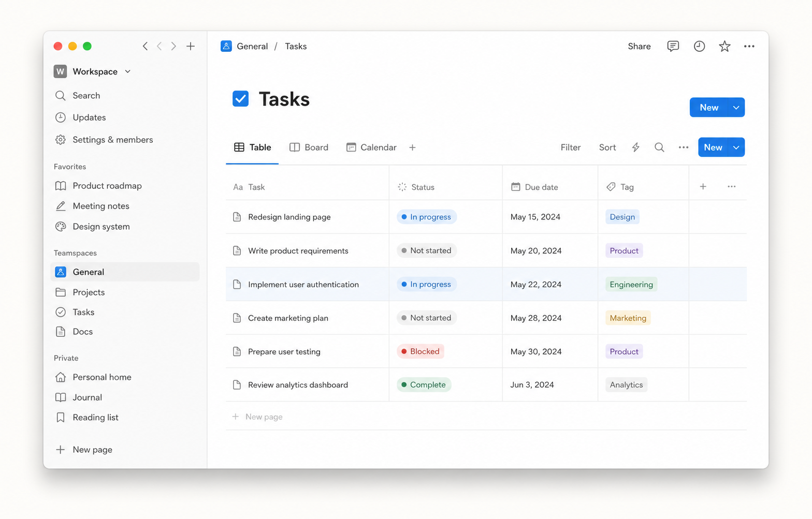Open Personal home page
812x519 pixels.
pyautogui.click(x=125, y=377)
